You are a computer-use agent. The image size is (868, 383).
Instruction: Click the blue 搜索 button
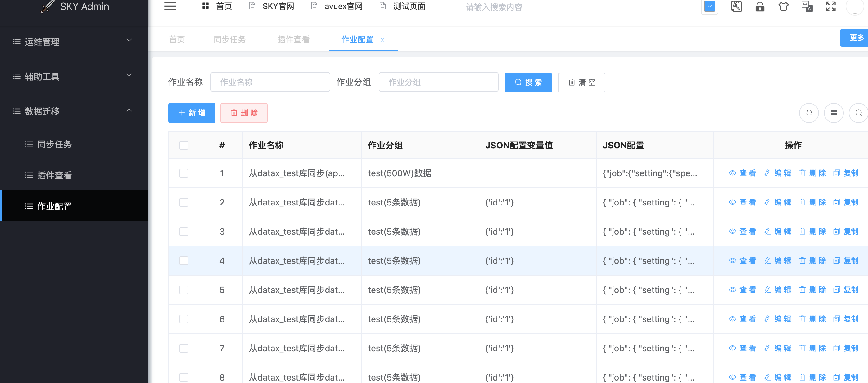point(528,83)
